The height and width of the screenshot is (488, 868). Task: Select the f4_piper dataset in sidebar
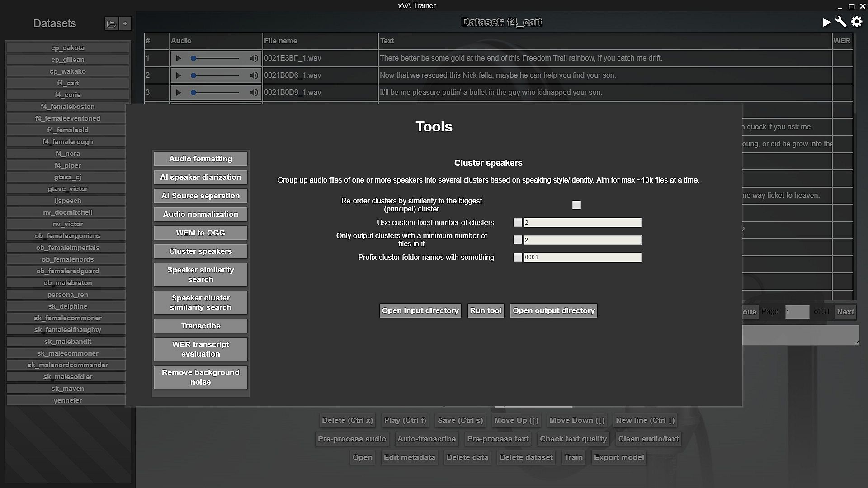click(68, 165)
